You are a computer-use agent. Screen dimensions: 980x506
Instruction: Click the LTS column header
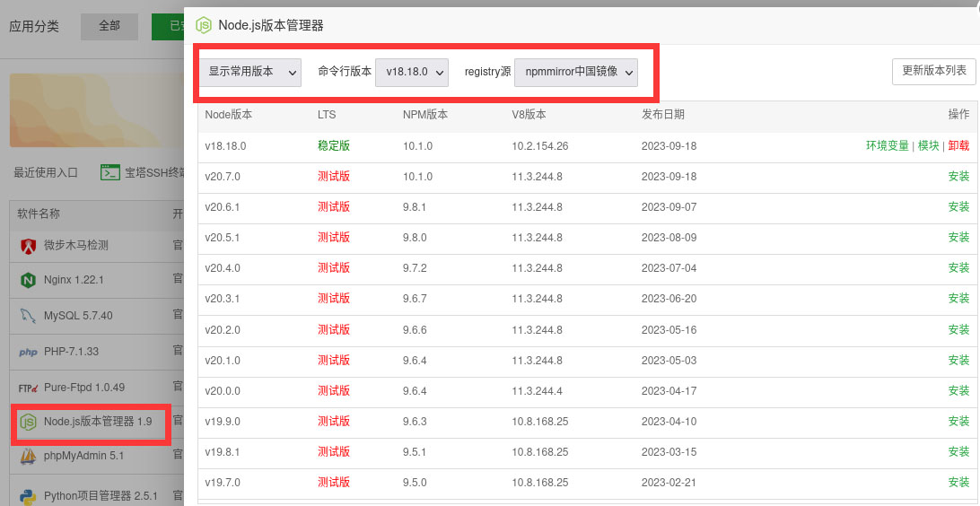[x=327, y=114]
